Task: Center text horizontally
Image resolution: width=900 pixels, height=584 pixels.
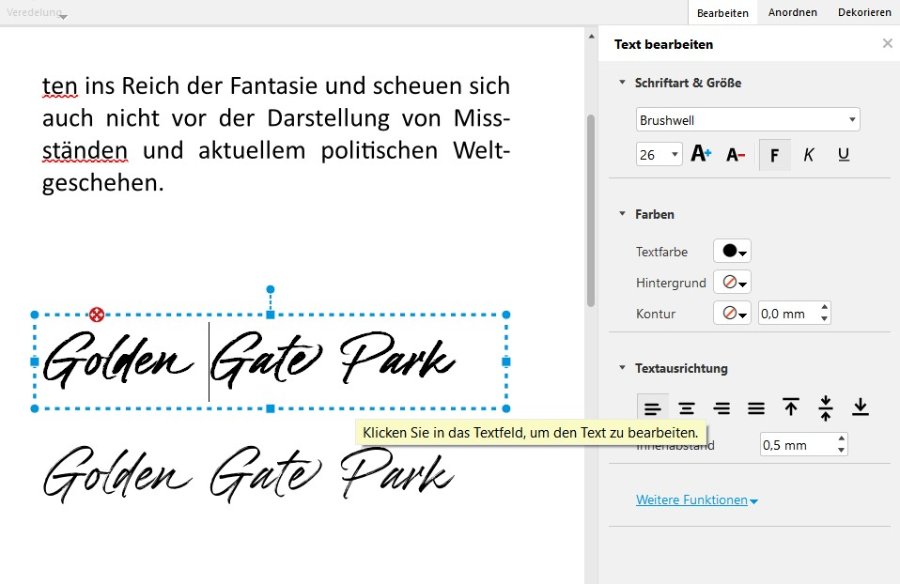Action: (686, 408)
